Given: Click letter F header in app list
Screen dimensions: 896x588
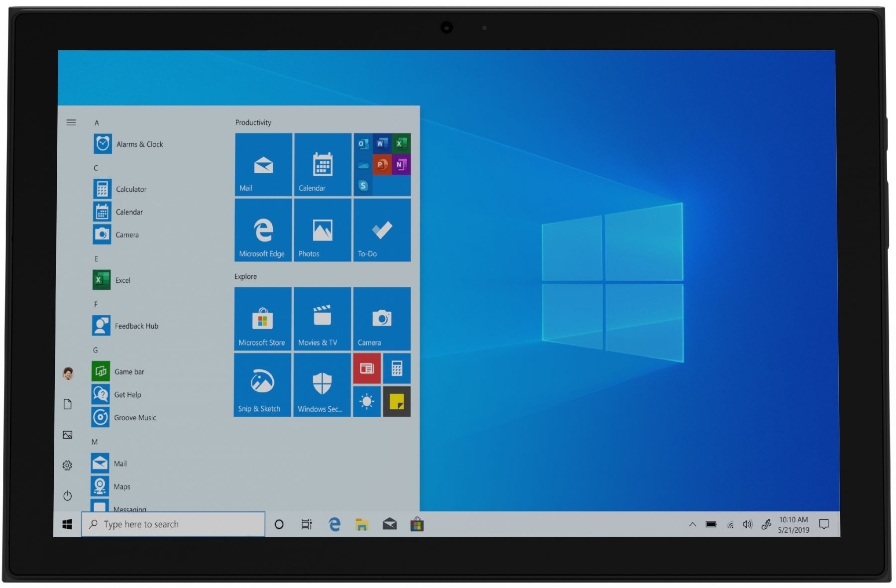Looking at the screenshot, I should click(96, 304).
